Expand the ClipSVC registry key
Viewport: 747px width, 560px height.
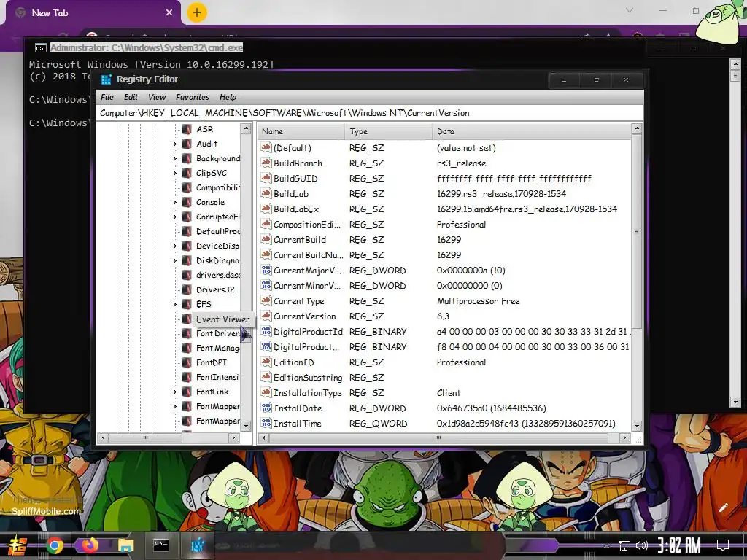(175, 174)
